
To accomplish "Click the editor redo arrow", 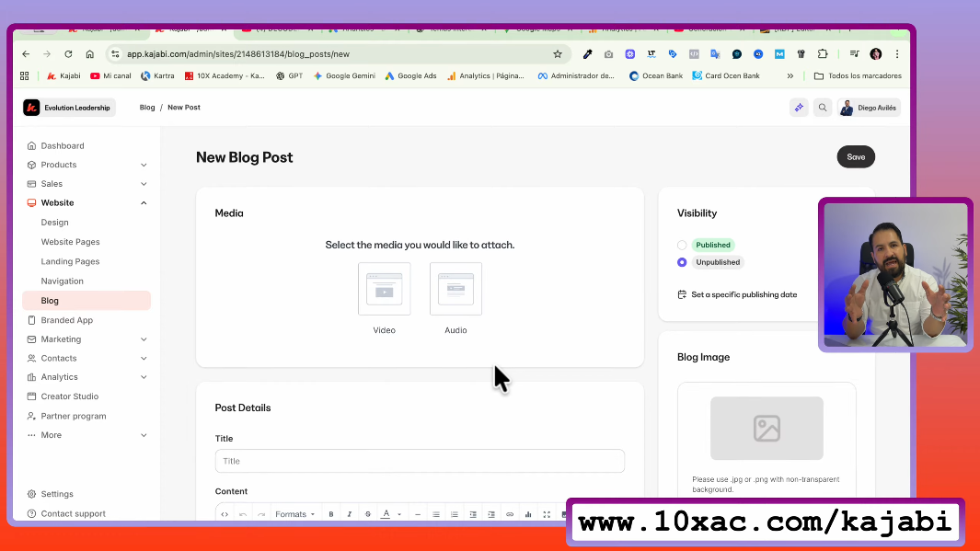I will (261, 514).
